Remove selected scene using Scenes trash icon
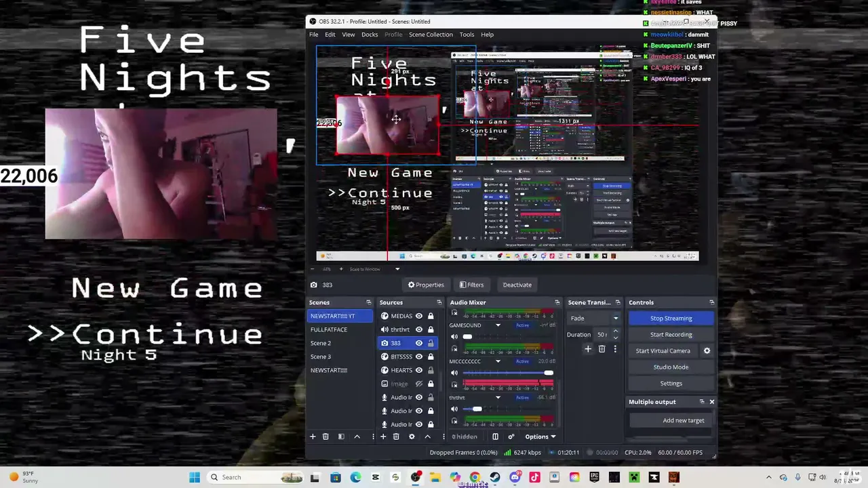This screenshot has height=488, width=868. pyautogui.click(x=325, y=436)
